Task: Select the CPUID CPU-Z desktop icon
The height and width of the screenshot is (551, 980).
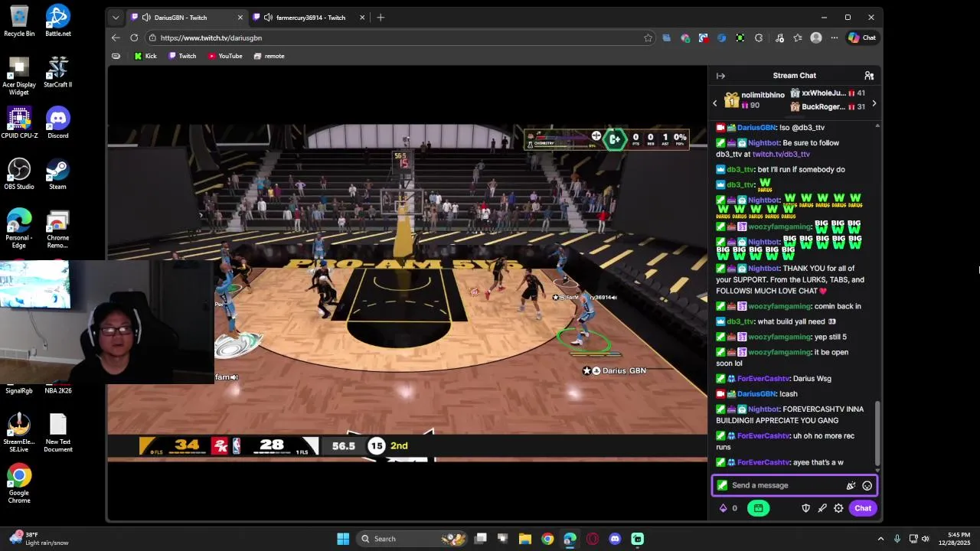Action: [x=19, y=122]
